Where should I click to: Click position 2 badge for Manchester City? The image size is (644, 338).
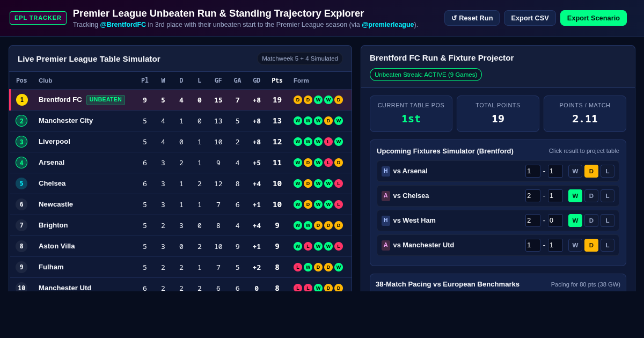21,121
